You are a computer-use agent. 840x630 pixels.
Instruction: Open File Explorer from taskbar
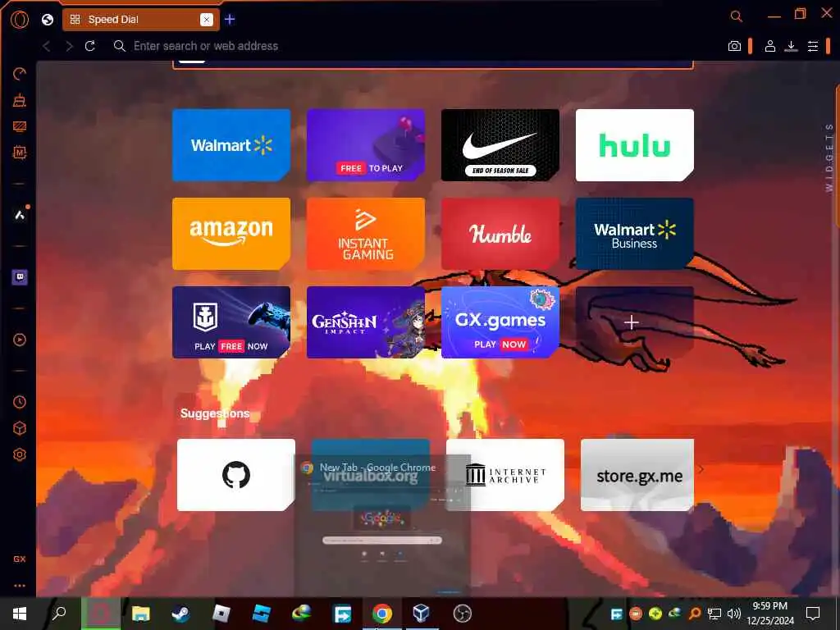click(x=141, y=614)
